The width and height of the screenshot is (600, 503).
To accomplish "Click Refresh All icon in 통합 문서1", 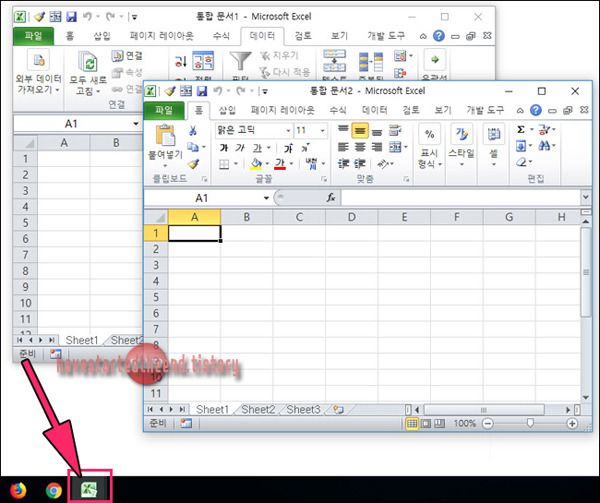I will tap(88, 62).
